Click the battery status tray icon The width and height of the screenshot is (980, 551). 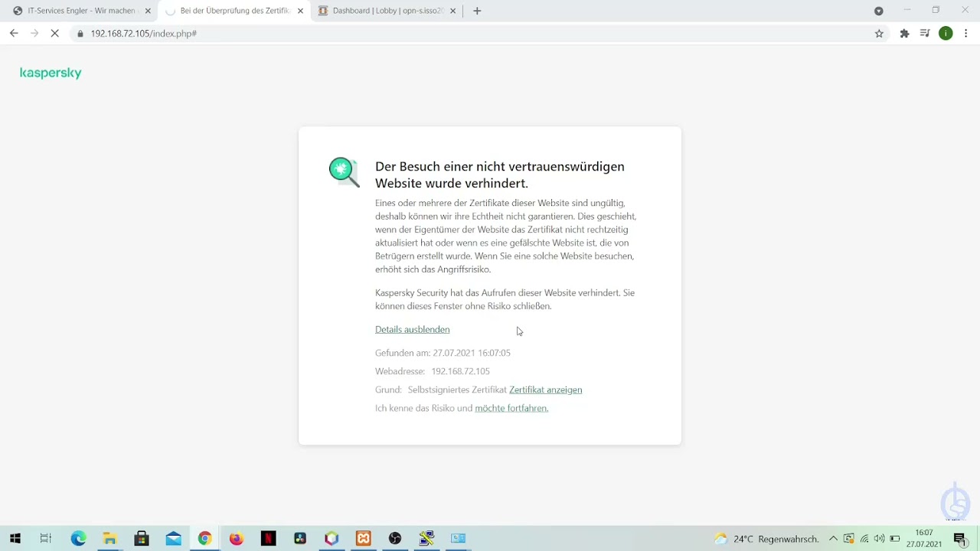[x=895, y=539]
